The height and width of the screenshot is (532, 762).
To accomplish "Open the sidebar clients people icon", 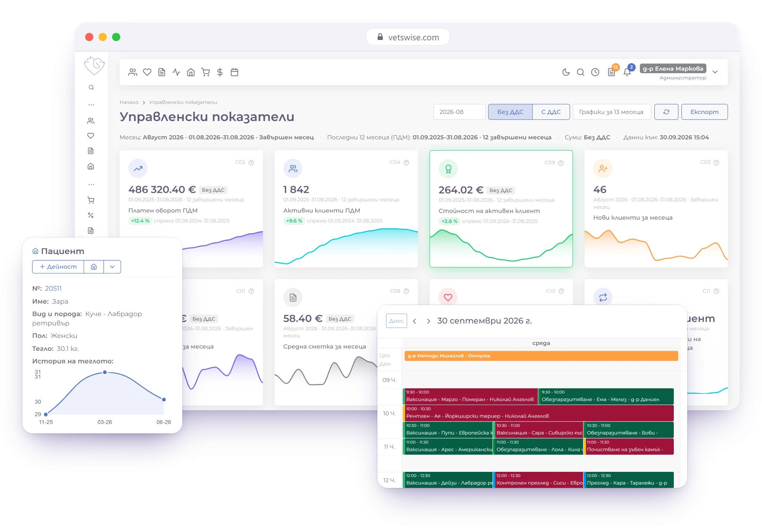I will pyautogui.click(x=91, y=121).
